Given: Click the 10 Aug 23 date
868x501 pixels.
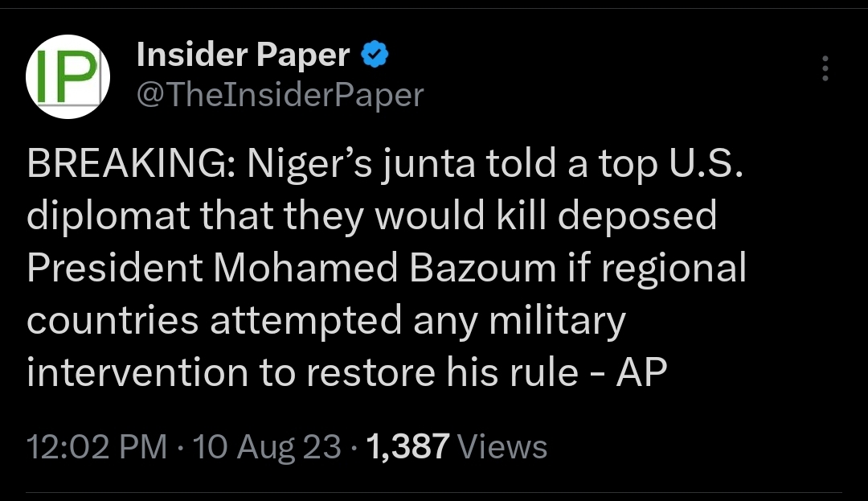Looking at the screenshot, I should coord(267,446).
